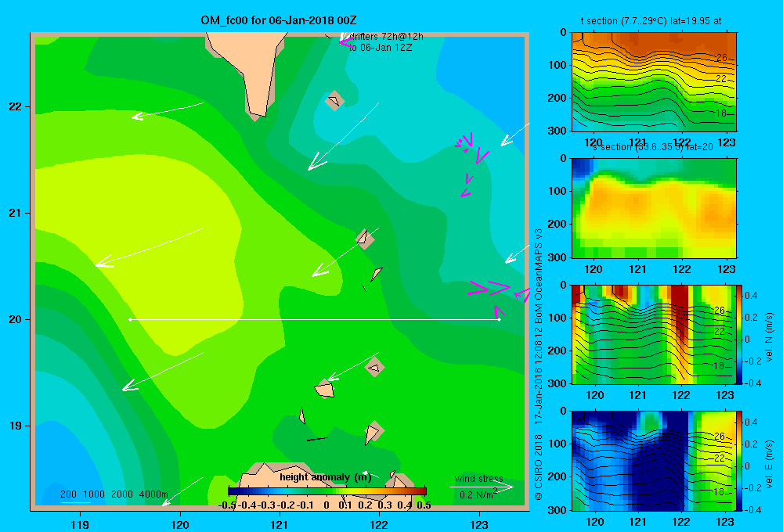783x532 pixels.
Task: Open the salinity section plot panel
Action: pyautogui.click(x=654, y=208)
